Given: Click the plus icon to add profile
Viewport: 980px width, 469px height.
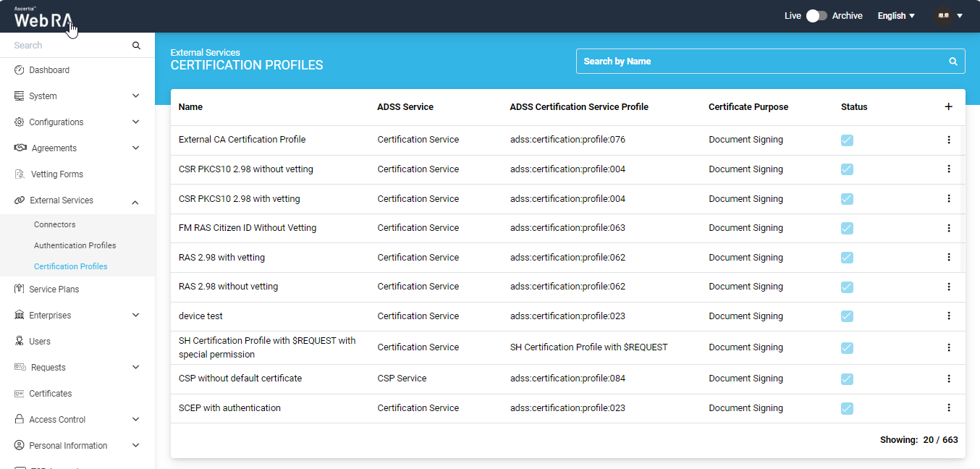Looking at the screenshot, I should pyautogui.click(x=948, y=107).
